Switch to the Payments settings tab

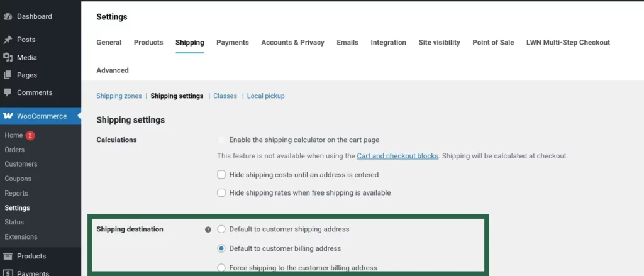click(x=232, y=43)
